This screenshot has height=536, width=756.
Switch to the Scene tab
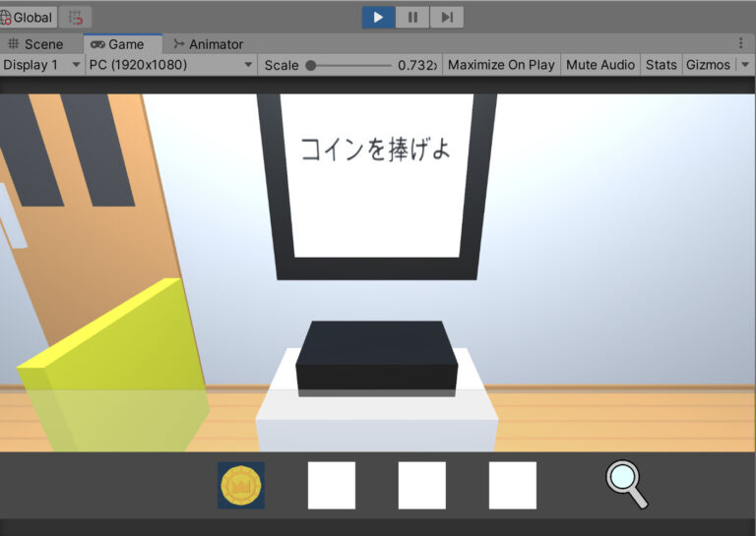pos(36,44)
